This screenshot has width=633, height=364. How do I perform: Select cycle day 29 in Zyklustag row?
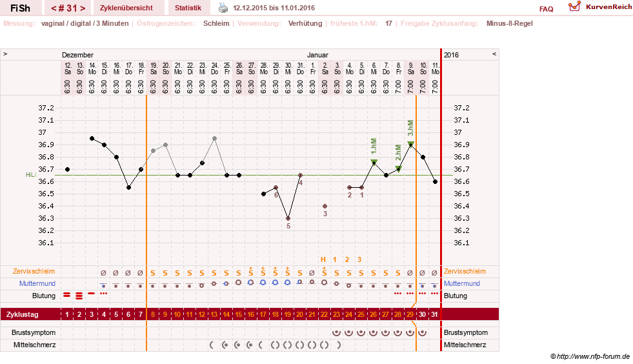[x=410, y=314]
